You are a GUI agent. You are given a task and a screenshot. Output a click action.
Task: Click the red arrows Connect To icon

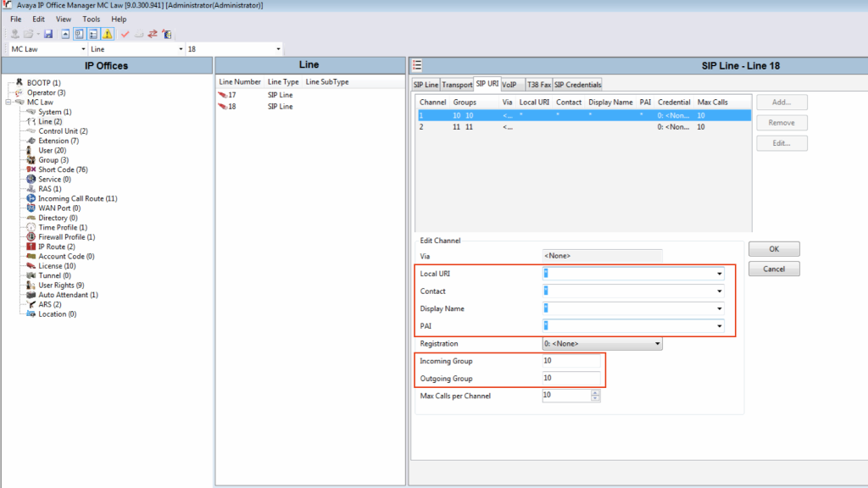coord(153,34)
